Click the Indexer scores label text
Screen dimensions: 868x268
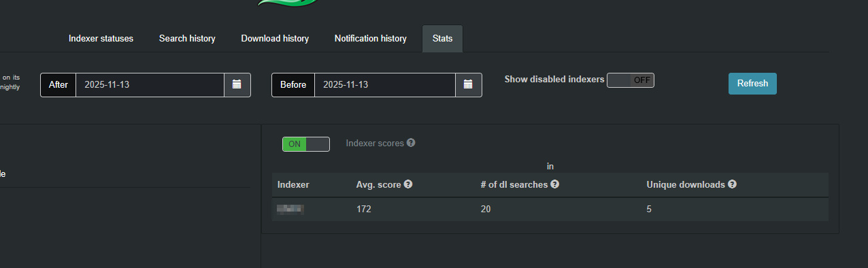(x=375, y=144)
